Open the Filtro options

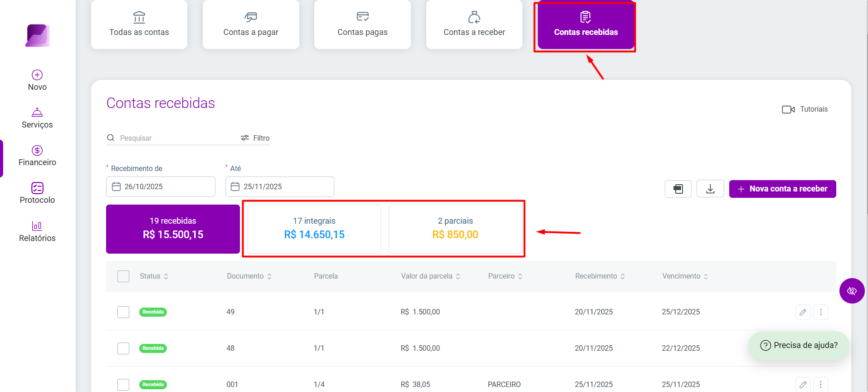coord(255,138)
